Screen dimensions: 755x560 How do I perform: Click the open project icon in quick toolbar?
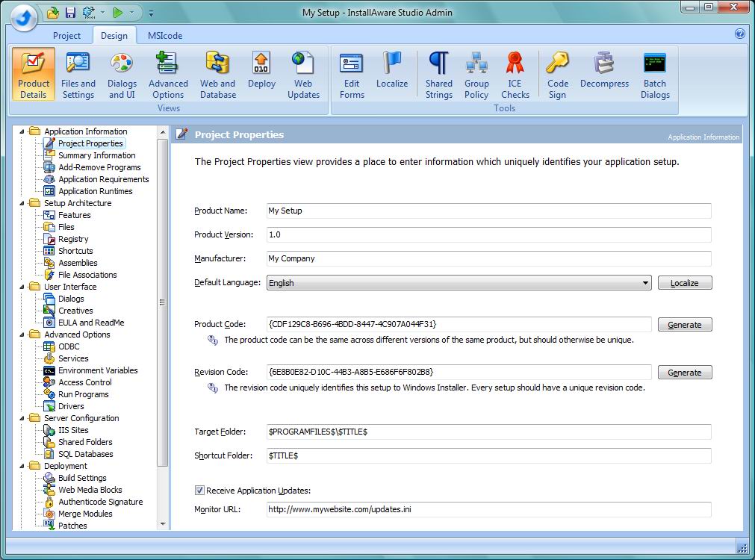pyautogui.click(x=53, y=13)
